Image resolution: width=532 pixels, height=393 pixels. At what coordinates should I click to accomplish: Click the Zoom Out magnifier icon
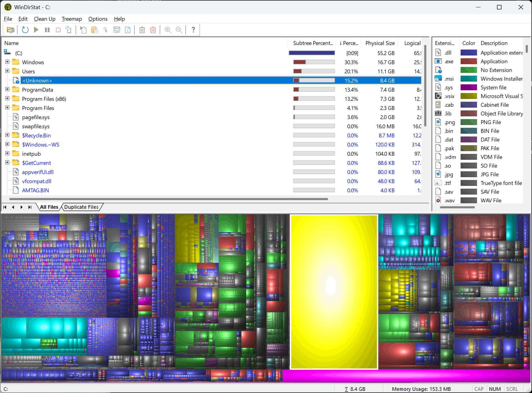point(179,30)
